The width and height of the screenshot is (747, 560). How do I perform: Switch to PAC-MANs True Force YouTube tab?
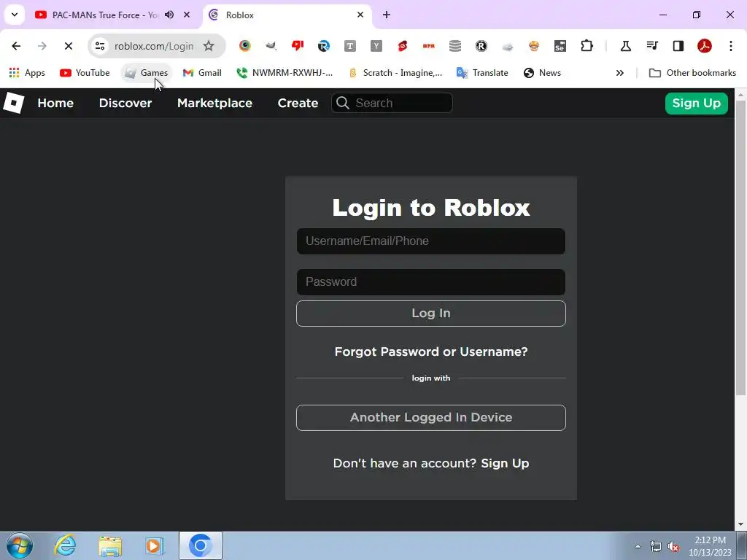[x=102, y=15]
